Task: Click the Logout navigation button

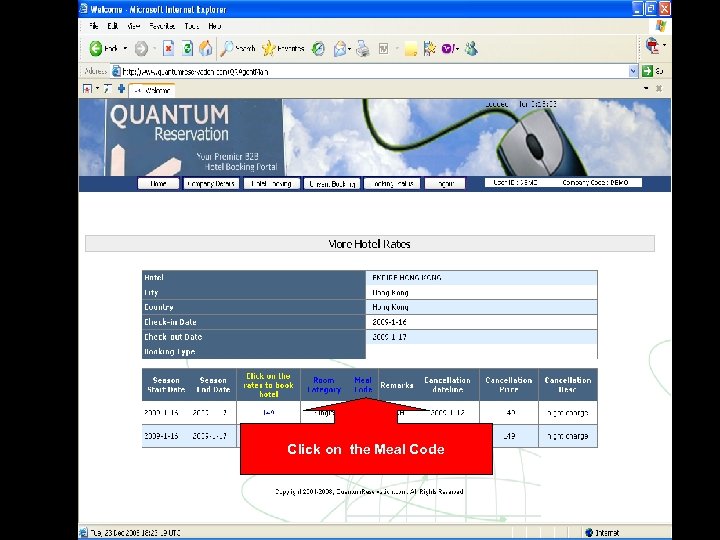Action: [x=445, y=184]
